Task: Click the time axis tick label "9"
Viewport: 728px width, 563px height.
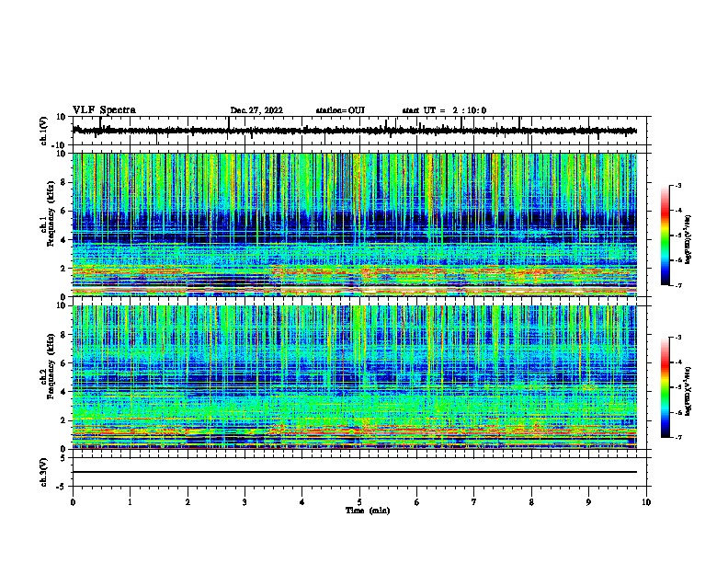Action: click(x=588, y=502)
